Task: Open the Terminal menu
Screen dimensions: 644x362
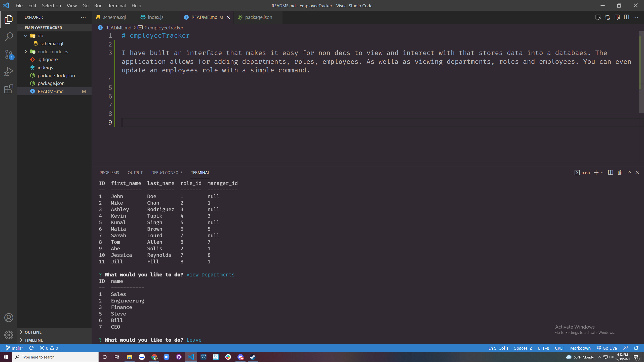Action: 116,5
